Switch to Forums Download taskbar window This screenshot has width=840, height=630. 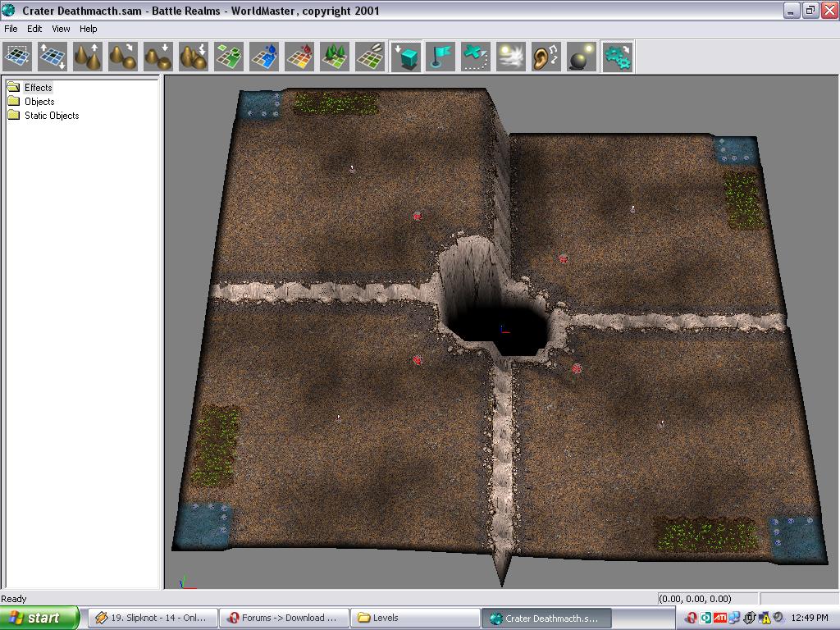point(284,618)
